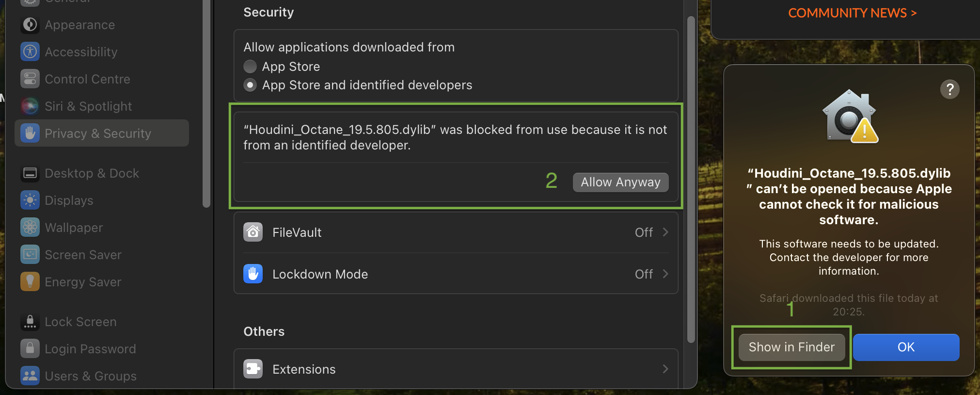The height and width of the screenshot is (395, 980).
Task: Click the Accessibility icon in sidebar
Action: coord(30,52)
